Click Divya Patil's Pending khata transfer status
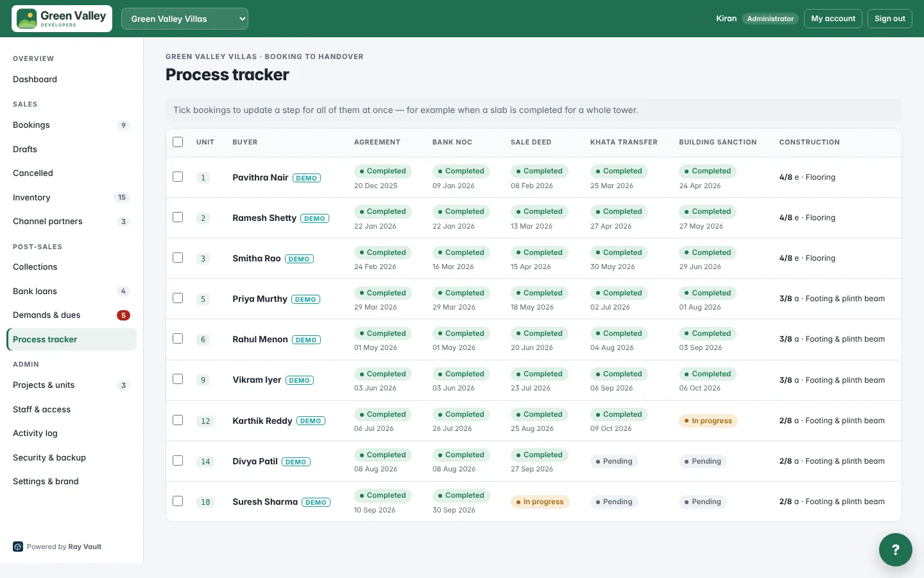Image resolution: width=924 pixels, height=578 pixels. (x=614, y=461)
